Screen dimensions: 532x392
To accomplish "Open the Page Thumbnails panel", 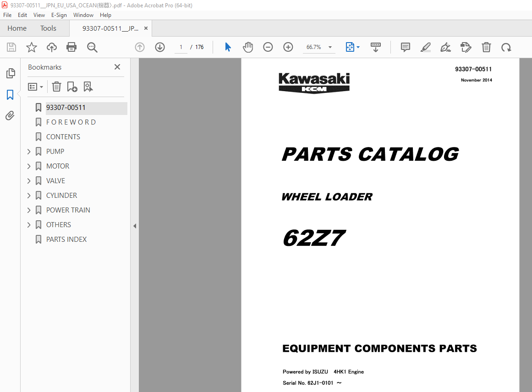I will point(11,73).
